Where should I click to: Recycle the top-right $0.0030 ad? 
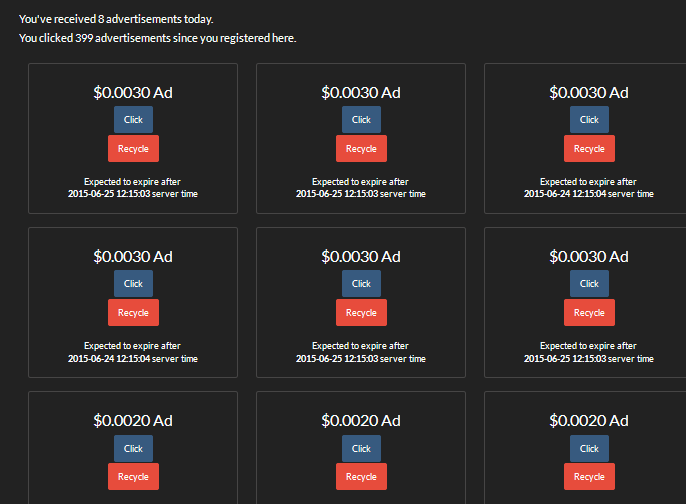tap(589, 149)
